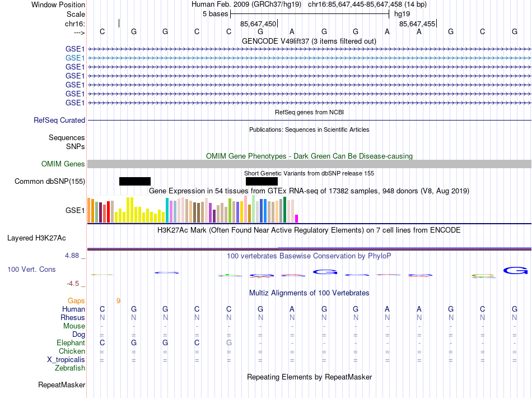532x398 pixels.
Task: Click the RepeatMasker track label
Action: click(62, 385)
